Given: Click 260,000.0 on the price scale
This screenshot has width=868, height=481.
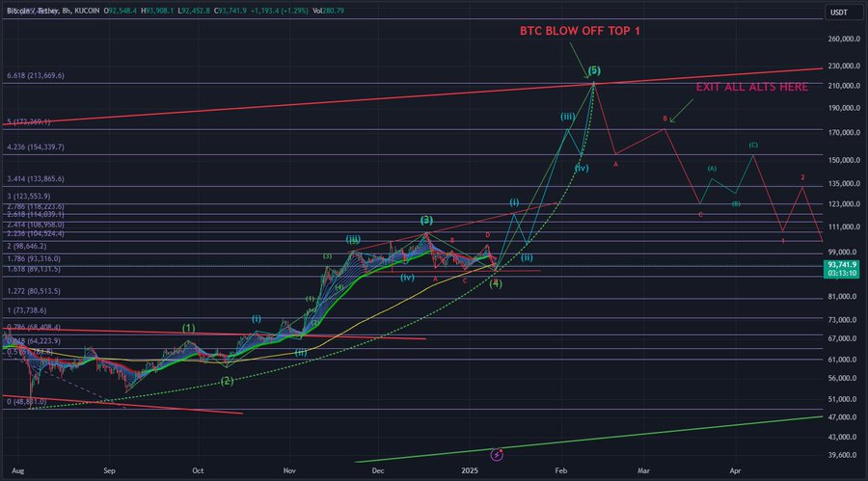Looking at the screenshot, I should coord(844,39).
